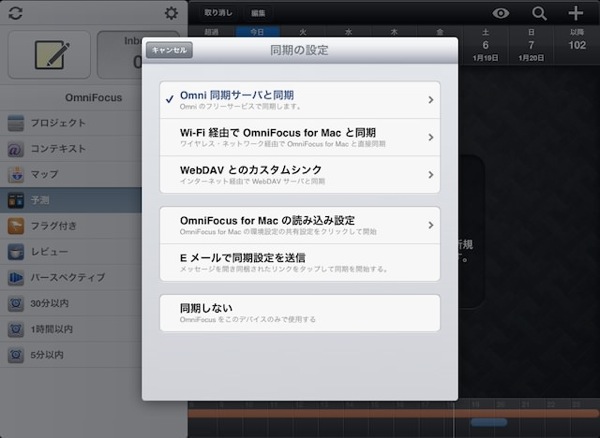Viewport: 600px width, 438px height.
Task: Click the フラグ付き flag icon
Action: tap(16, 226)
